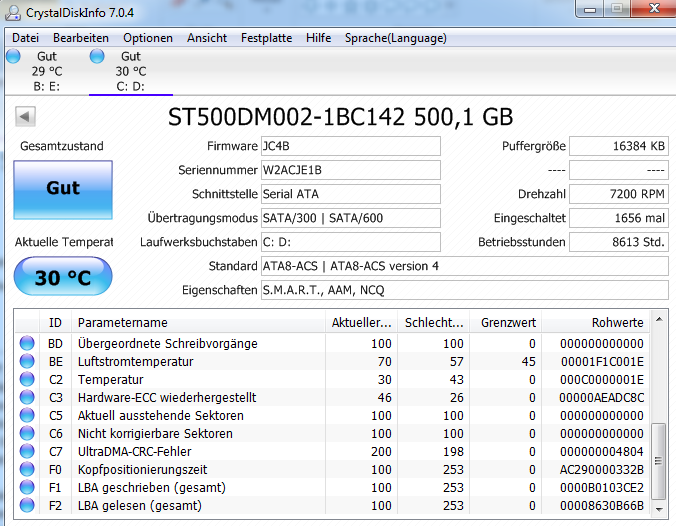This screenshot has width=676, height=526.
Task: Click the scrollbar up arrow
Action: tap(659, 319)
